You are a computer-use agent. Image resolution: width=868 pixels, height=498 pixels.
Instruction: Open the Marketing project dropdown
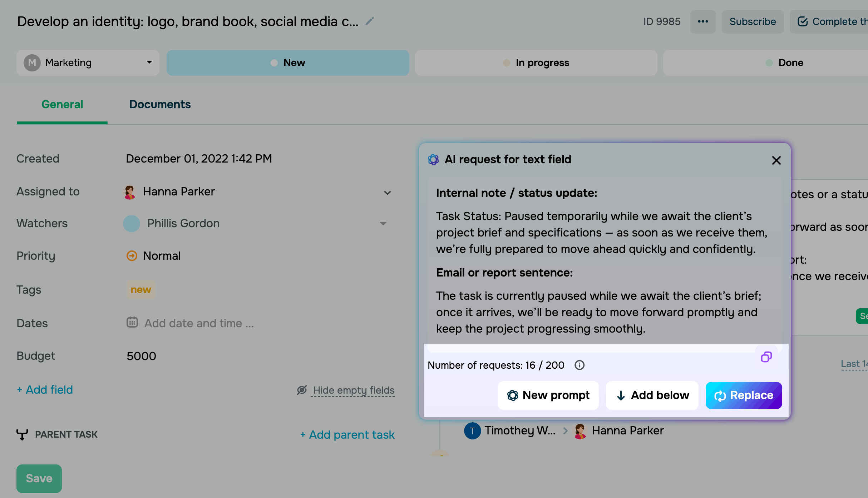88,63
